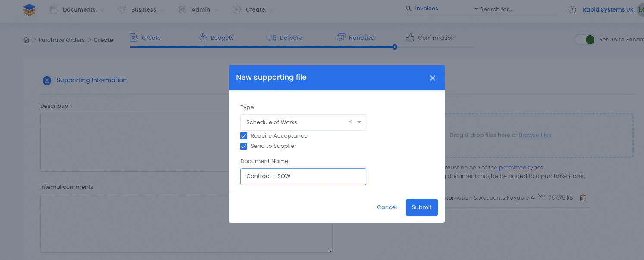This screenshot has height=260, width=644.
Task: Click the Description text area
Action: 186,142
